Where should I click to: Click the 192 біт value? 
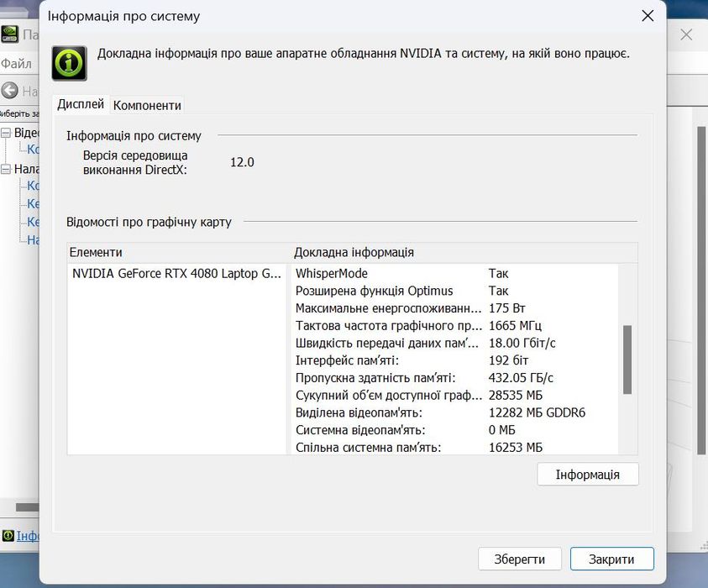508,360
